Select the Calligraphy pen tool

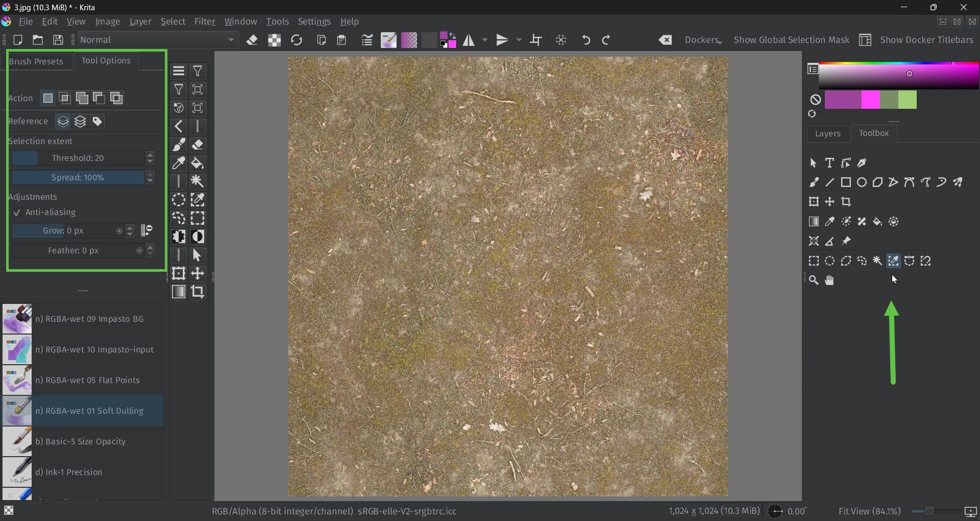[x=862, y=163]
